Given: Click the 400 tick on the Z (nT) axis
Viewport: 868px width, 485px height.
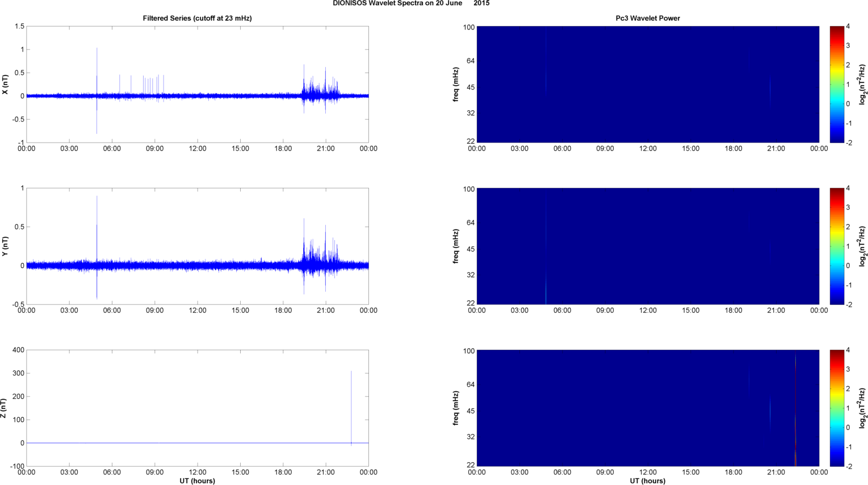Looking at the screenshot, I should 18,350.
